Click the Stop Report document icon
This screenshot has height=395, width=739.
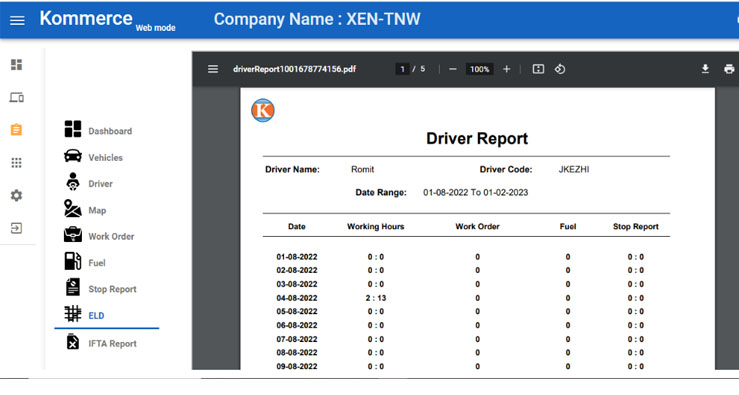pos(73,287)
